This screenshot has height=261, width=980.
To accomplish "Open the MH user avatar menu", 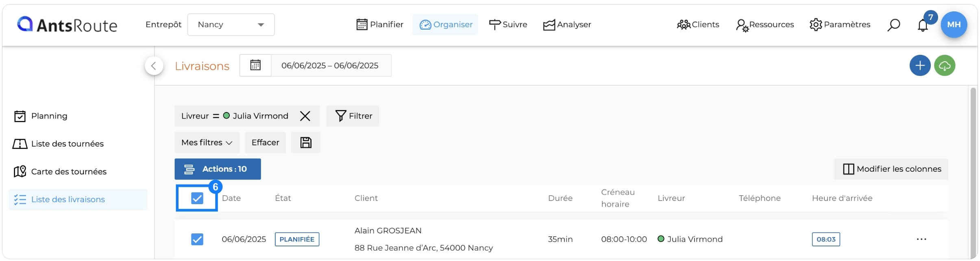I will [x=954, y=25].
